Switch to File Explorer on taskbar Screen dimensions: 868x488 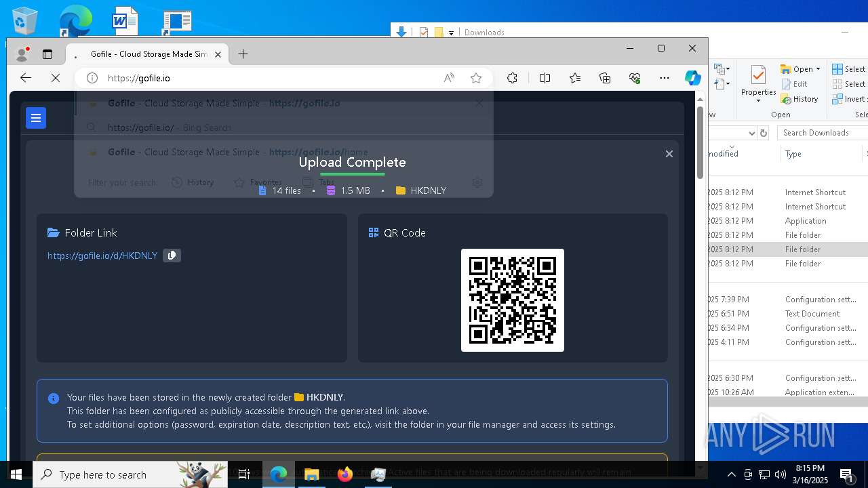pos(312,474)
